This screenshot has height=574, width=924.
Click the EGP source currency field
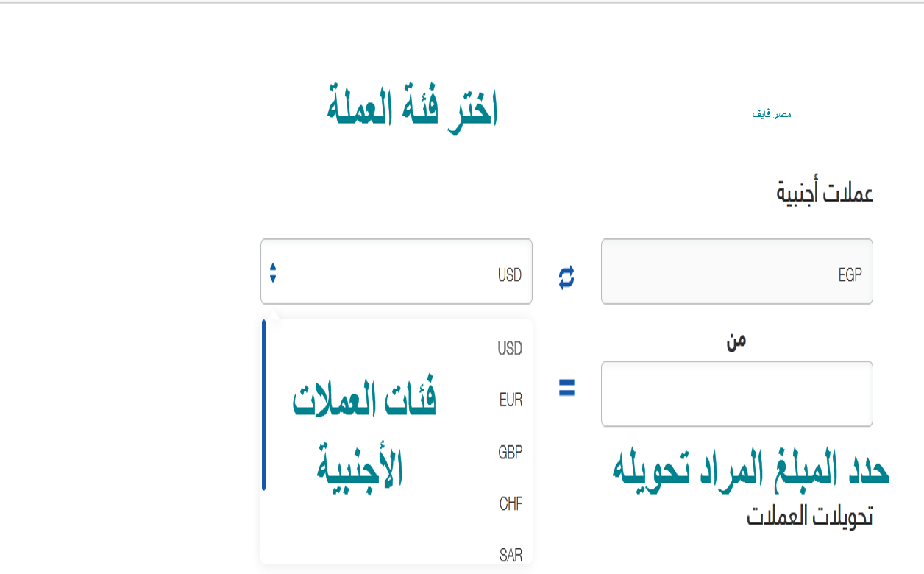click(x=736, y=272)
